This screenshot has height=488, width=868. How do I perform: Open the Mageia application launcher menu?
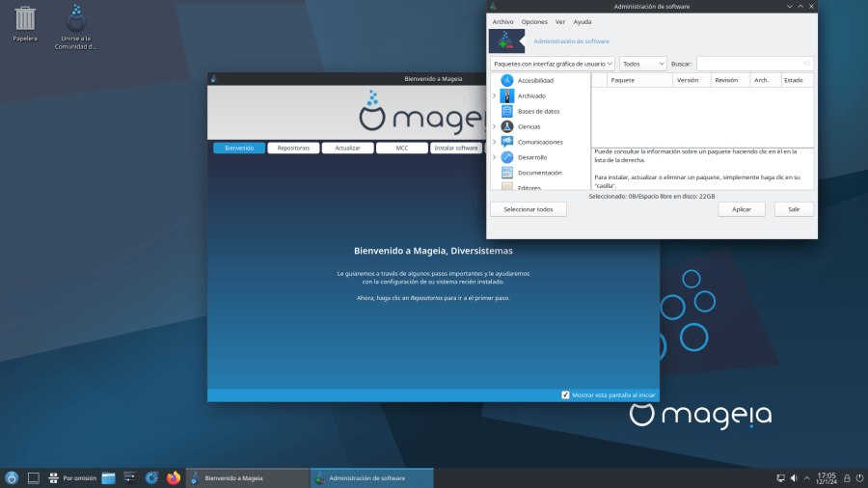click(x=12, y=477)
